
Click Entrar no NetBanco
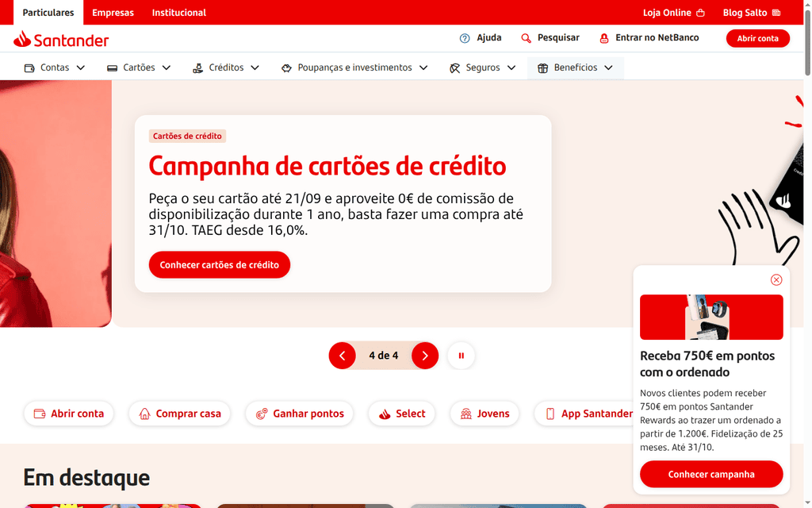tap(649, 38)
